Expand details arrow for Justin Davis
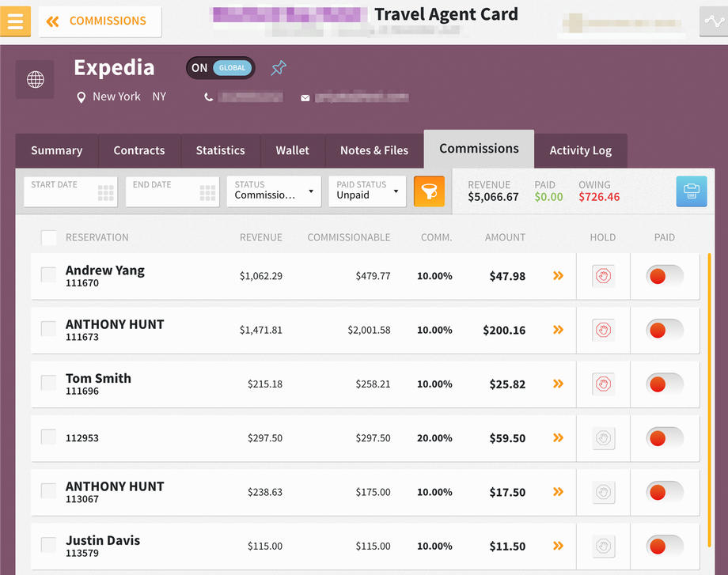Screen dimensions: 728x575 coord(558,546)
